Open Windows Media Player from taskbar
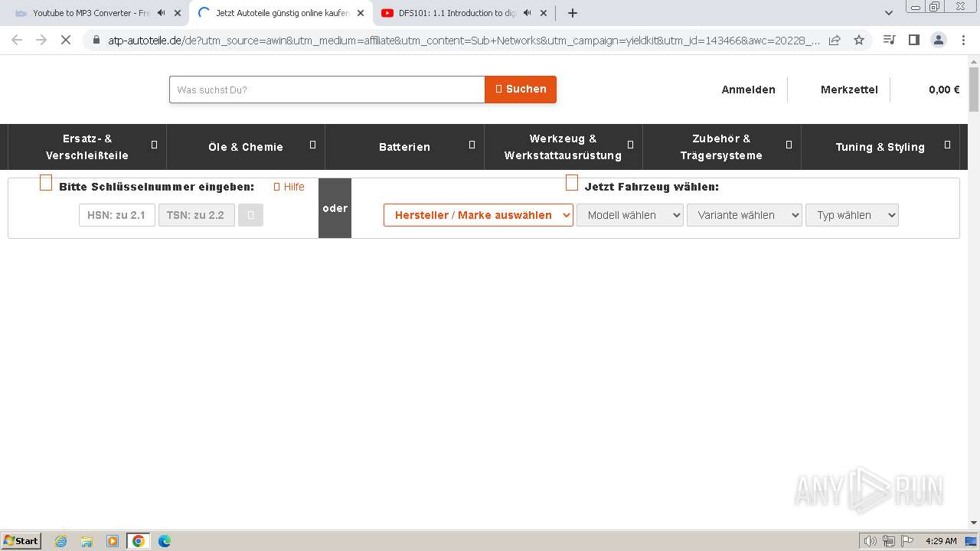This screenshot has height=551, width=980. click(113, 541)
